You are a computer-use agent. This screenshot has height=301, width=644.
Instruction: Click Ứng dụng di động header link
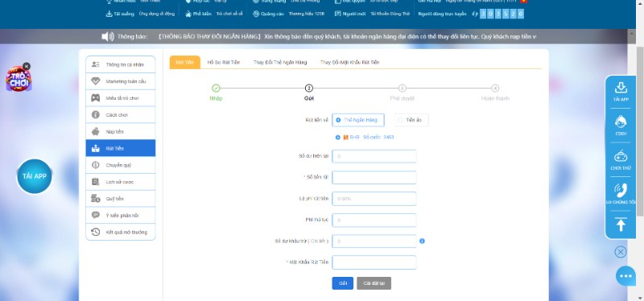[156, 14]
